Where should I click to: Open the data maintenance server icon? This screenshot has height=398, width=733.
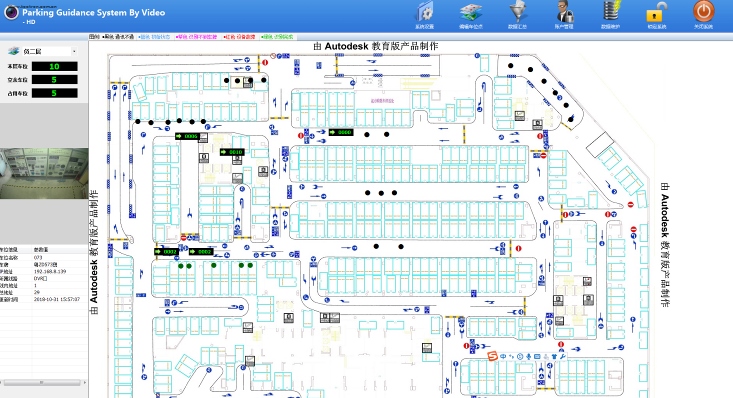point(611,13)
